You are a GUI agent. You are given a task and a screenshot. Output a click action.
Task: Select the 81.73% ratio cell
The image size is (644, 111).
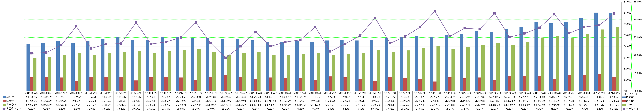(x=495, y=109)
